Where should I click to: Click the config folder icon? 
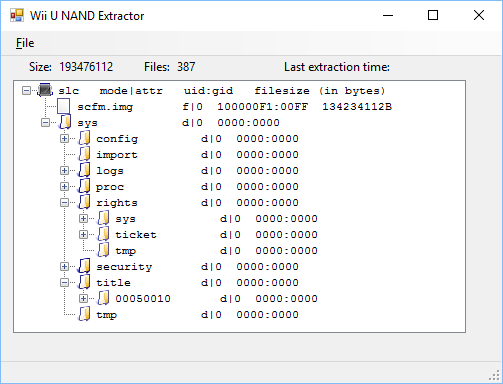pos(84,138)
